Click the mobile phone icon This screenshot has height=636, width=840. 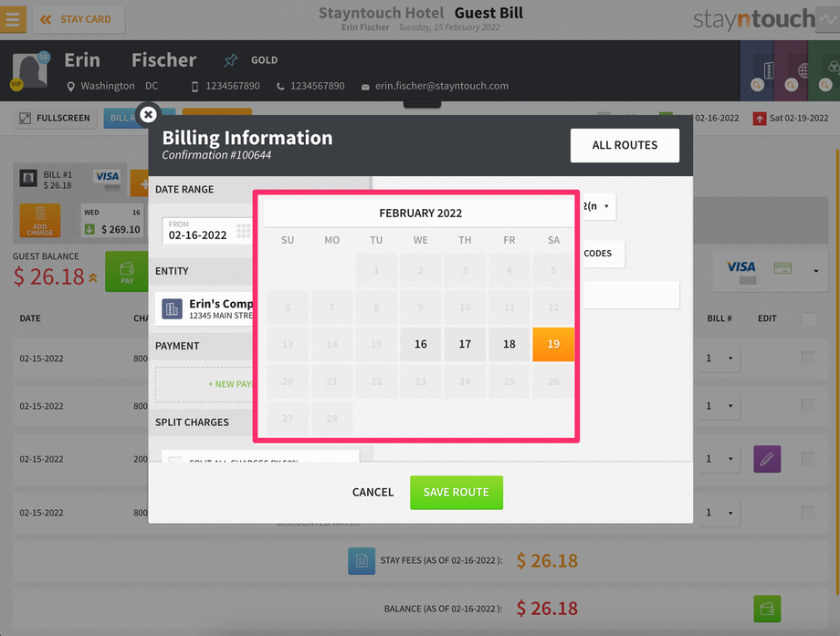(195, 87)
